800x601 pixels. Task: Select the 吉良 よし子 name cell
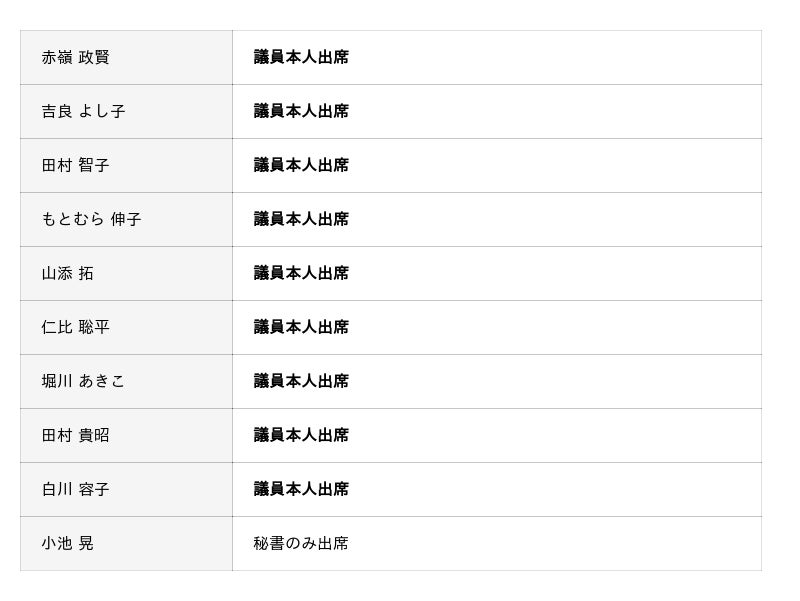84,112
